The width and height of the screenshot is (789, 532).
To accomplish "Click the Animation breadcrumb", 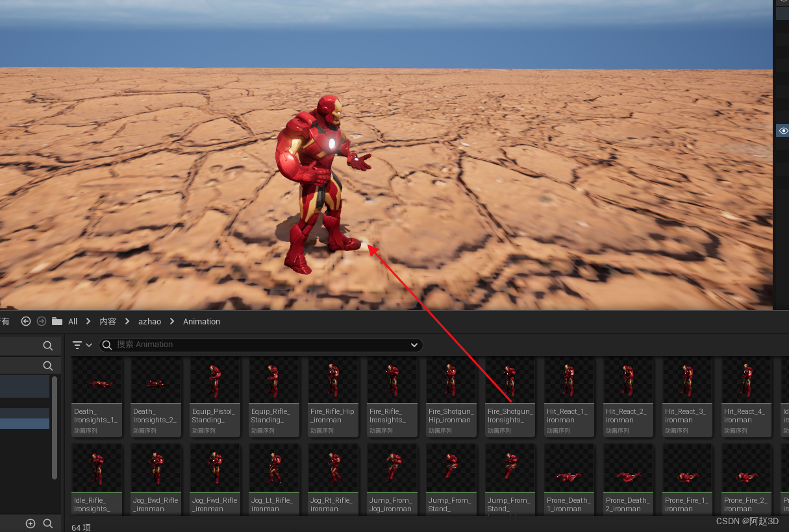I will click(x=201, y=321).
